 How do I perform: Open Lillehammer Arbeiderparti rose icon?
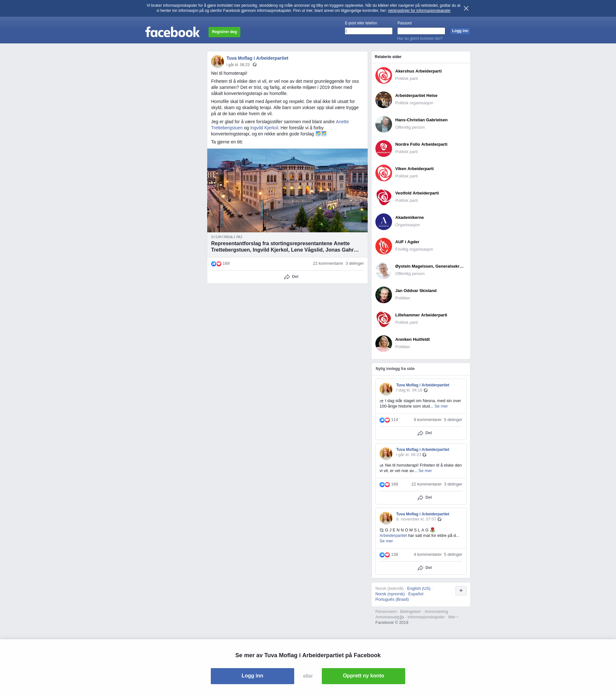pos(383,319)
